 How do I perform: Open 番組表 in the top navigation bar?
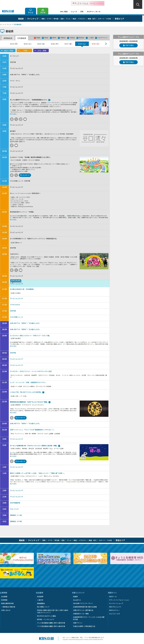21,19
